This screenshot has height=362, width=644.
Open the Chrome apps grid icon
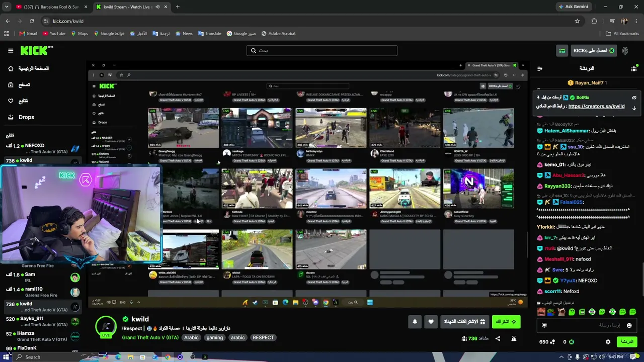[x=7, y=34]
